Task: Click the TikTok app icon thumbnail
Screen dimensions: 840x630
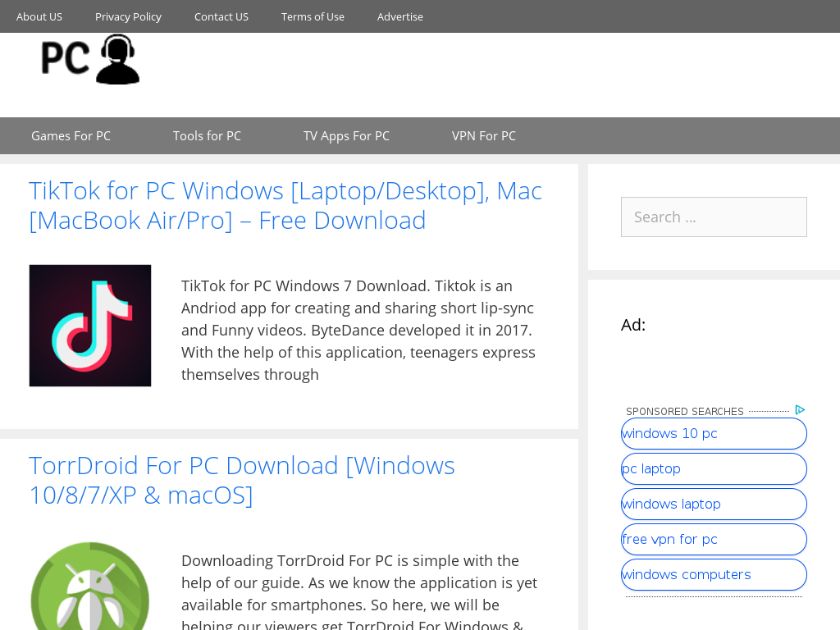Action: click(x=90, y=326)
